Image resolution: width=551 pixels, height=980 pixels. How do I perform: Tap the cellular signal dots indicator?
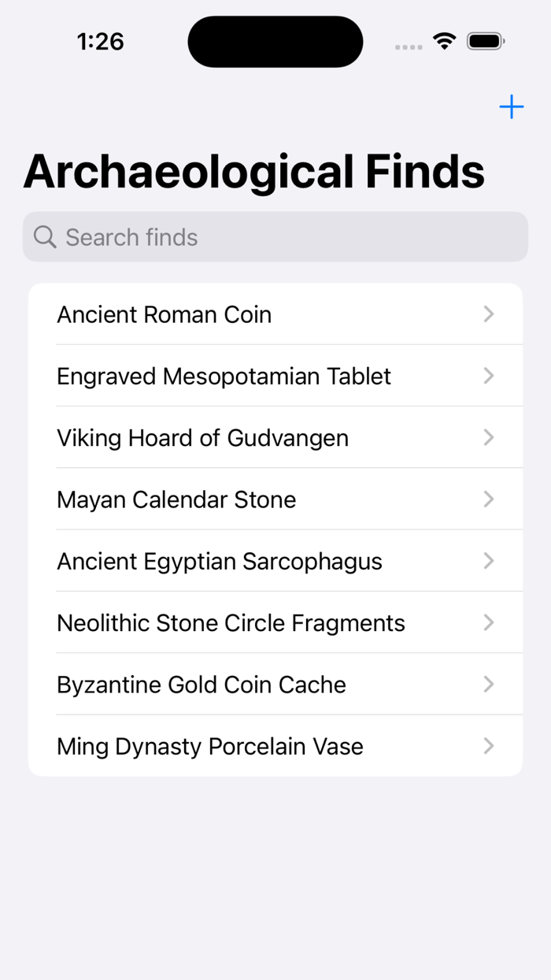409,47
